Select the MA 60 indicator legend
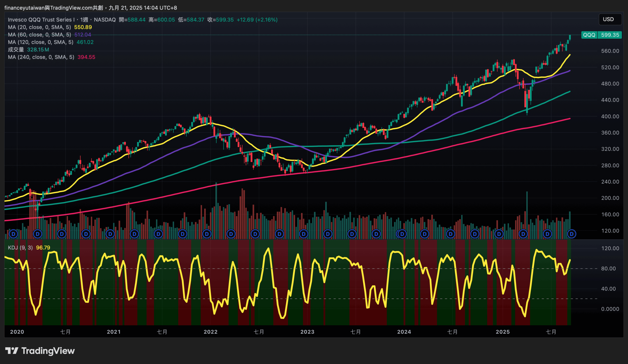This screenshot has width=628, height=364. click(39, 35)
